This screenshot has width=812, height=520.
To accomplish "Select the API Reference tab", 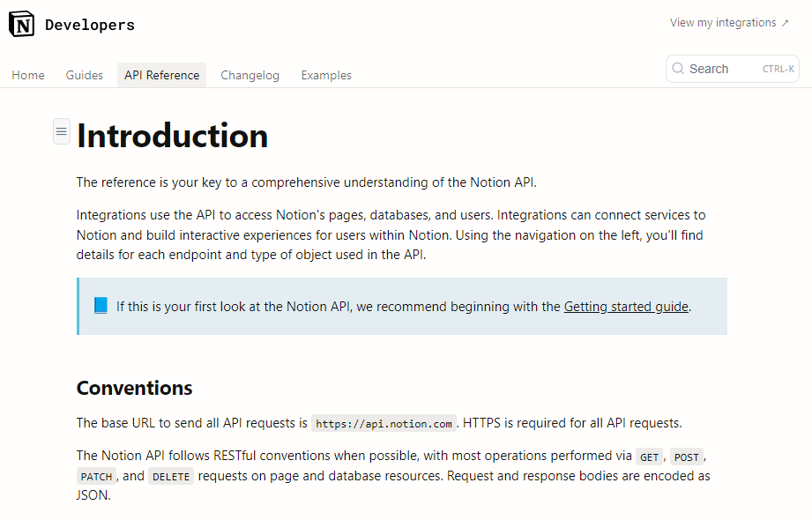I will click(161, 75).
